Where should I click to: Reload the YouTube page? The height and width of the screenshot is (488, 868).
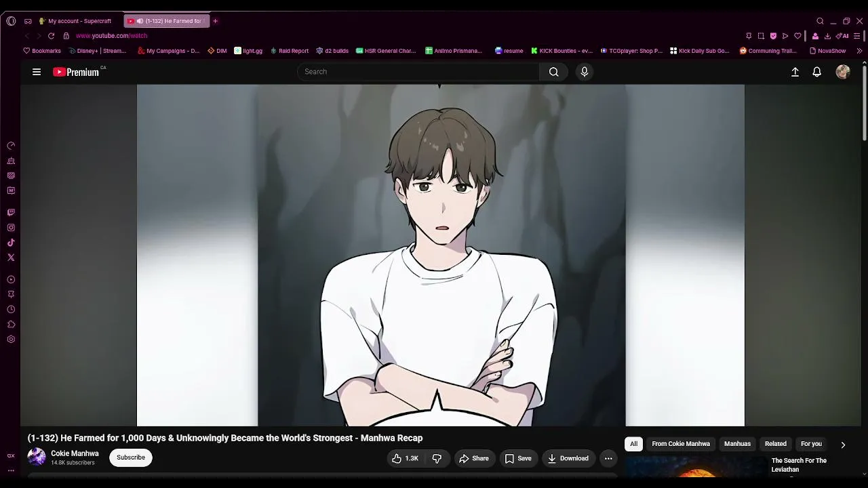click(x=51, y=36)
